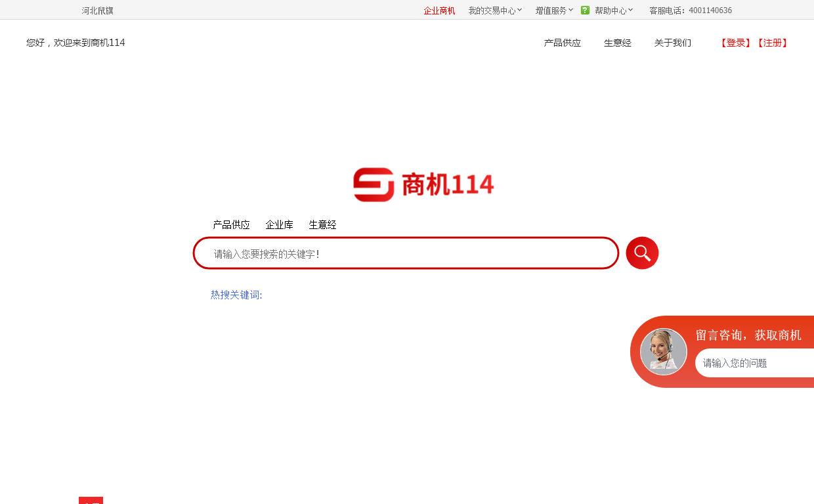This screenshot has height=504, width=814.
Task: Click the 您好，欢迎来到商机114 greeting
Action: [x=75, y=43]
